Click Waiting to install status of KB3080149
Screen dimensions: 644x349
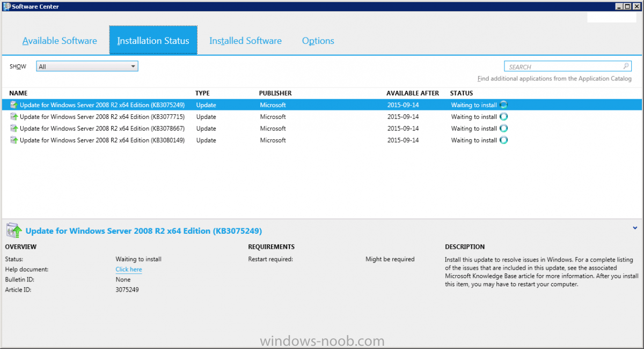[x=474, y=140]
